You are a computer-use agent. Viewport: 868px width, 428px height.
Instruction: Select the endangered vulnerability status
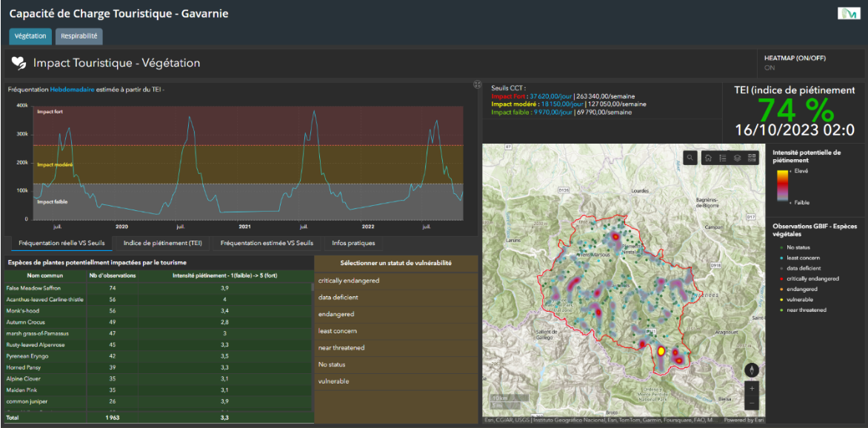395,314
